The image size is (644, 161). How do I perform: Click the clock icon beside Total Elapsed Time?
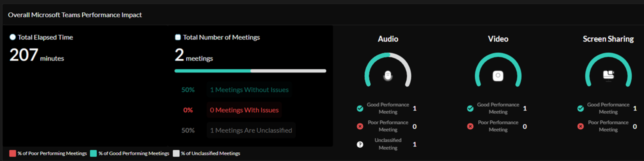[13, 37]
